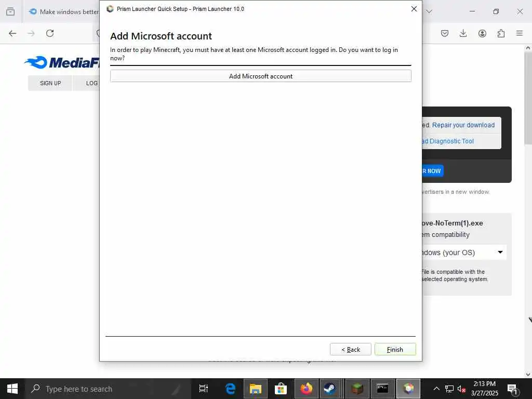The image size is (532, 399).
Task: Click the Save to Pocket icon
Action: point(445,33)
